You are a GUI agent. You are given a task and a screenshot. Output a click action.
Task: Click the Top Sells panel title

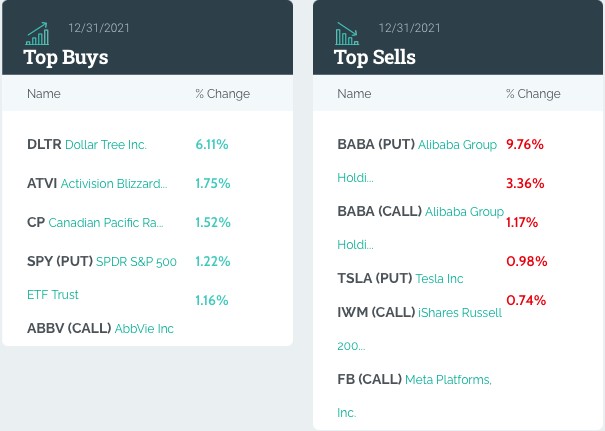pos(375,57)
